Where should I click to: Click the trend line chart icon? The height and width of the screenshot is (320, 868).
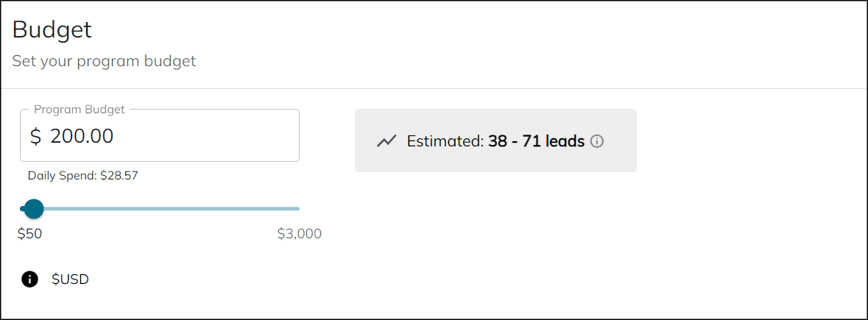click(x=387, y=141)
